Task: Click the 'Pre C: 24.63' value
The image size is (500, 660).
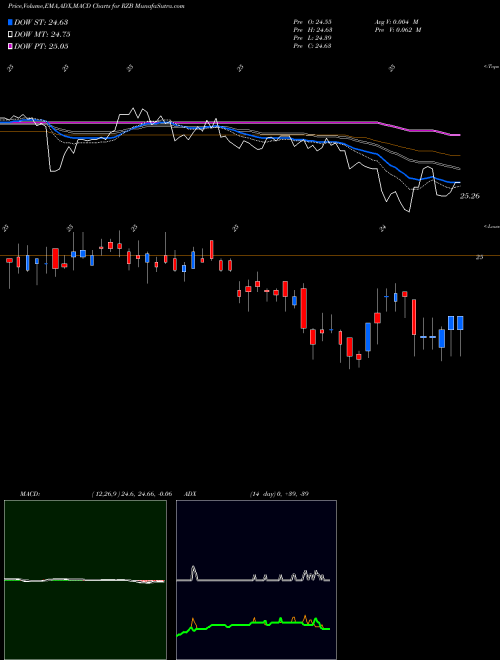Action: pos(312,46)
